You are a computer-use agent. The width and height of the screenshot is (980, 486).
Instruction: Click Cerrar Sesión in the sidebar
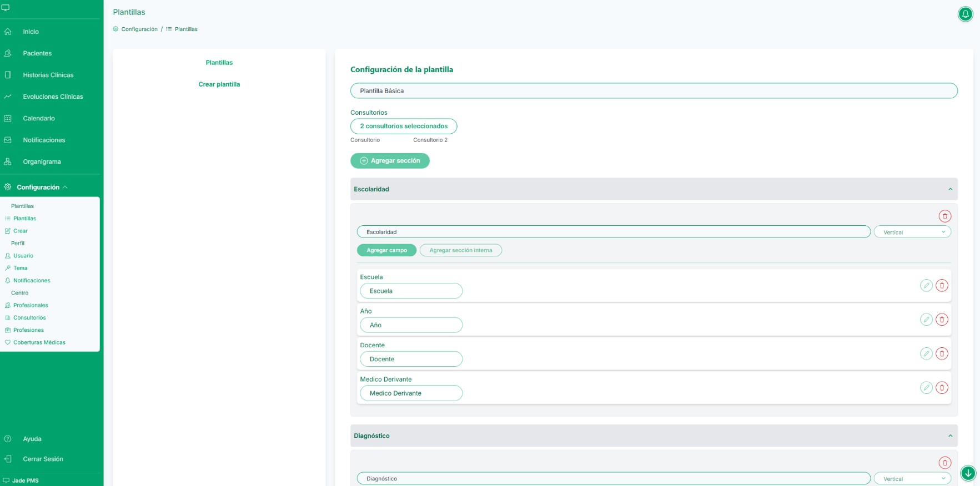[x=43, y=459]
